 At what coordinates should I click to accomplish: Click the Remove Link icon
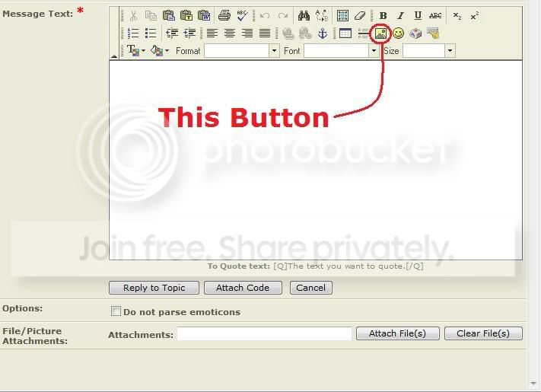305,33
